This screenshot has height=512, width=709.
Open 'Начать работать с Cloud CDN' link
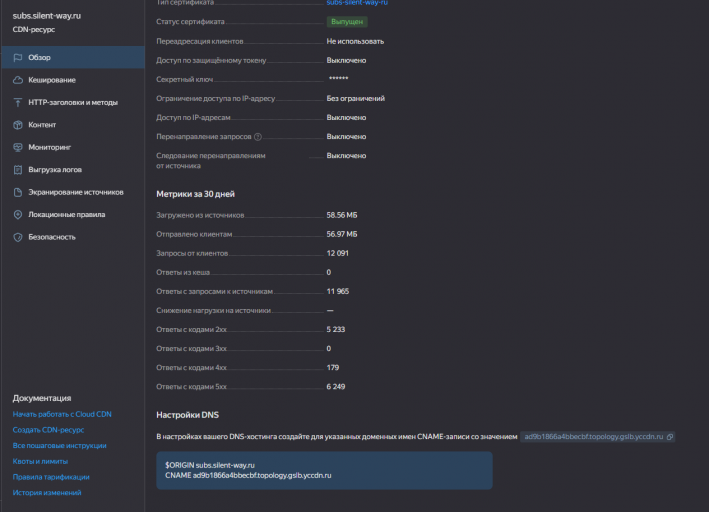coord(62,414)
